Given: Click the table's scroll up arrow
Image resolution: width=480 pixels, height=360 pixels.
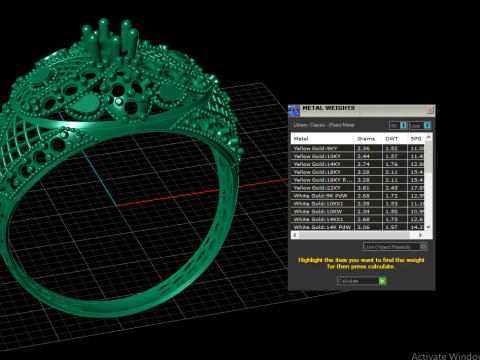Looking at the screenshot, I should [429, 137].
